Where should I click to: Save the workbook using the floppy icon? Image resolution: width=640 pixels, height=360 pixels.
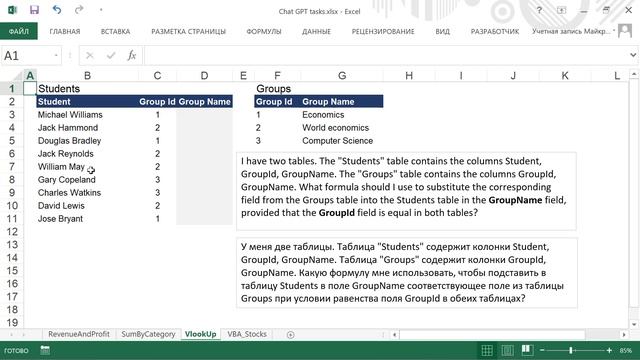tap(34, 10)
